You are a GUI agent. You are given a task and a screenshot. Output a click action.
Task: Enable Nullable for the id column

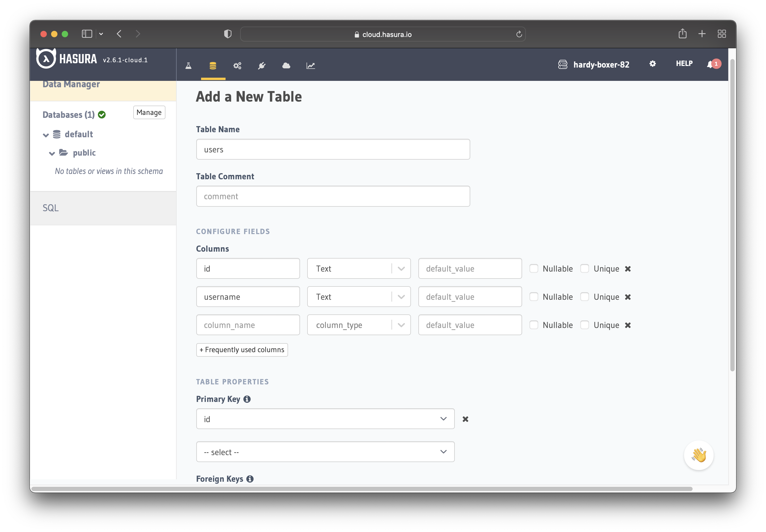534,268
